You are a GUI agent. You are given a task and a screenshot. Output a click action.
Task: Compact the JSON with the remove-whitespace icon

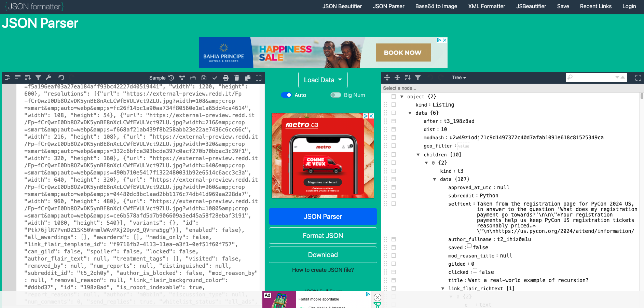coord(17,78)
